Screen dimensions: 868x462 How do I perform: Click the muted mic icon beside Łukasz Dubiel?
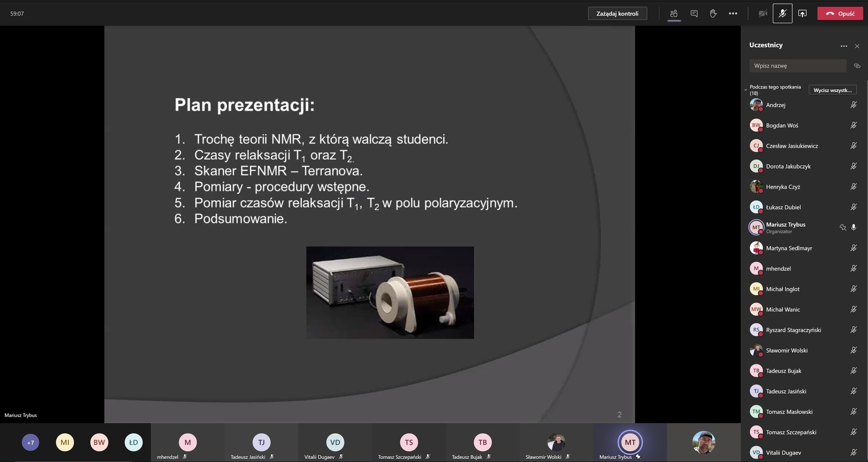(x=853, y=207)
